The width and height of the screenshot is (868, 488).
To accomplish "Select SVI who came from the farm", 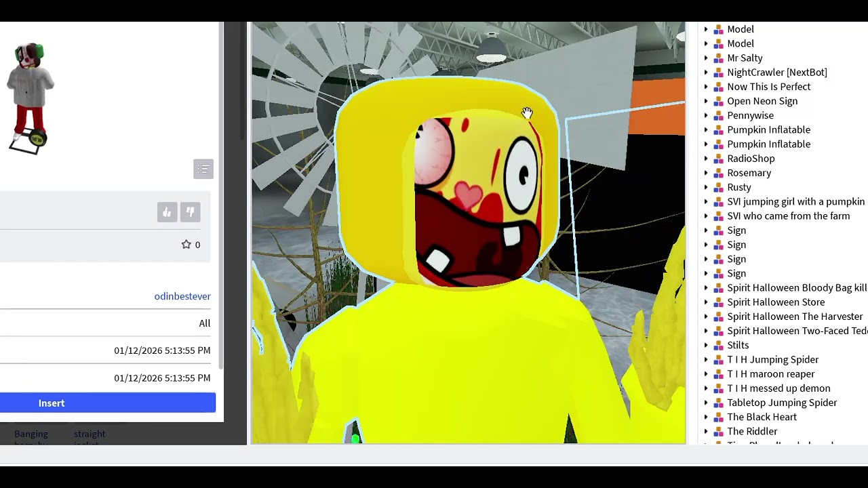I will [789, 216].
